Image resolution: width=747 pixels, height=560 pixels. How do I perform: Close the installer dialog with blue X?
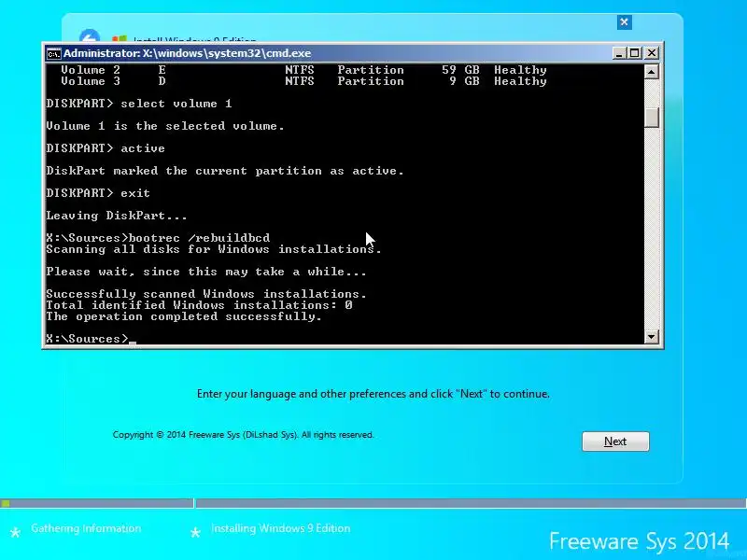[x=624, y=21]
